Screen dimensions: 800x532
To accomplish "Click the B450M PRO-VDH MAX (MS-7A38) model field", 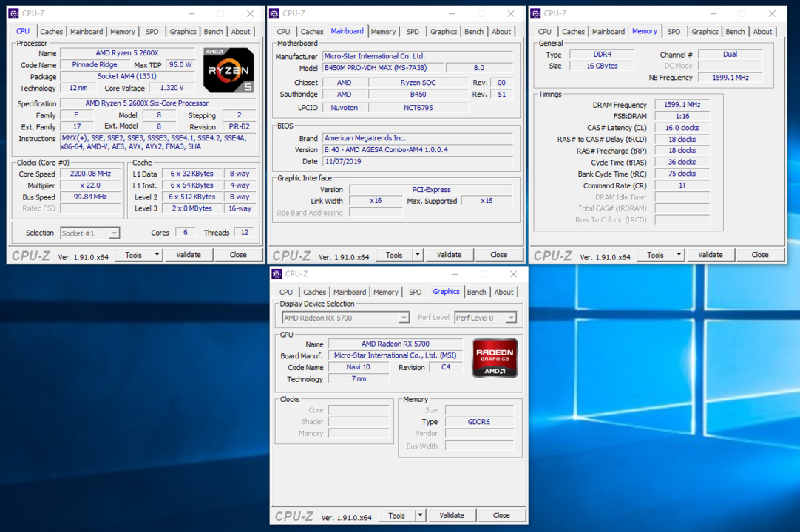I will [x=383, y=68].
